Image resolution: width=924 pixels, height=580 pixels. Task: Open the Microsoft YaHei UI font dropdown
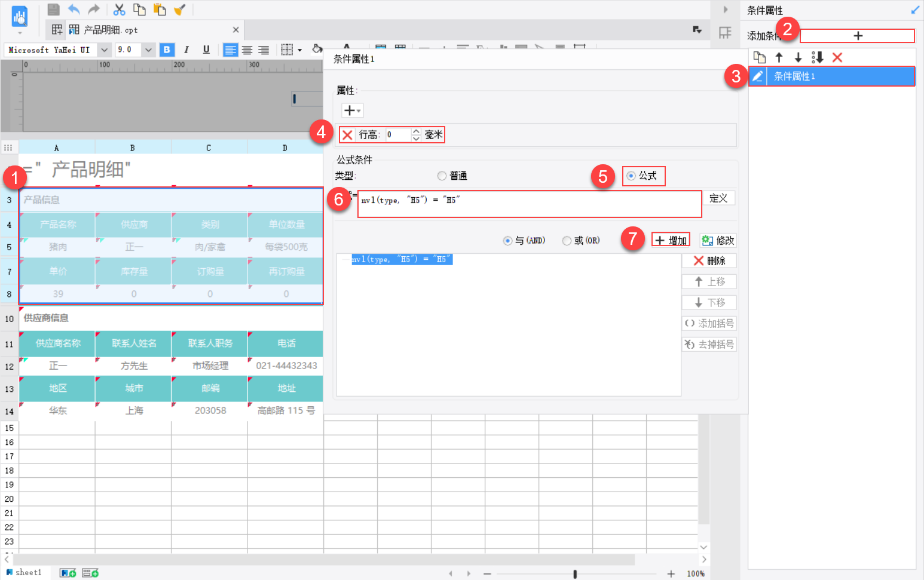click(x=104, y=50)
